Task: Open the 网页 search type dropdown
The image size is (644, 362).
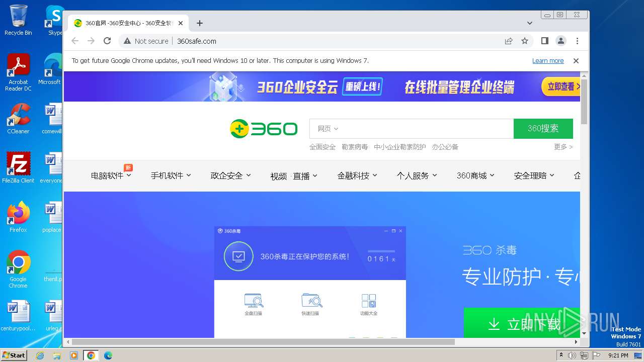Action: click(x=328, y=129)
